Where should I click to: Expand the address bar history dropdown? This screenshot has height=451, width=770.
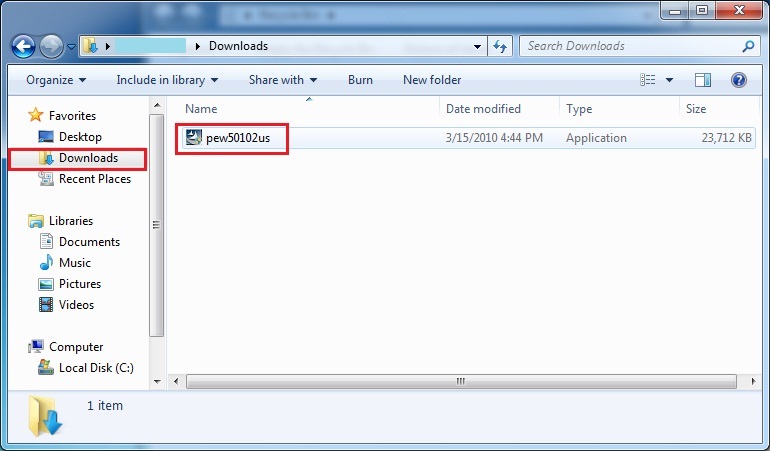pos(475,46)
